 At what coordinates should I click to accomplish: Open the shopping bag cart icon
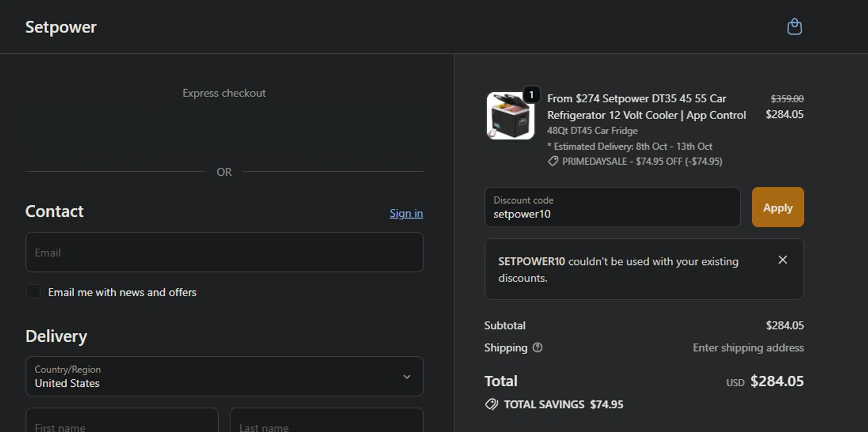(x=795, y=27)
